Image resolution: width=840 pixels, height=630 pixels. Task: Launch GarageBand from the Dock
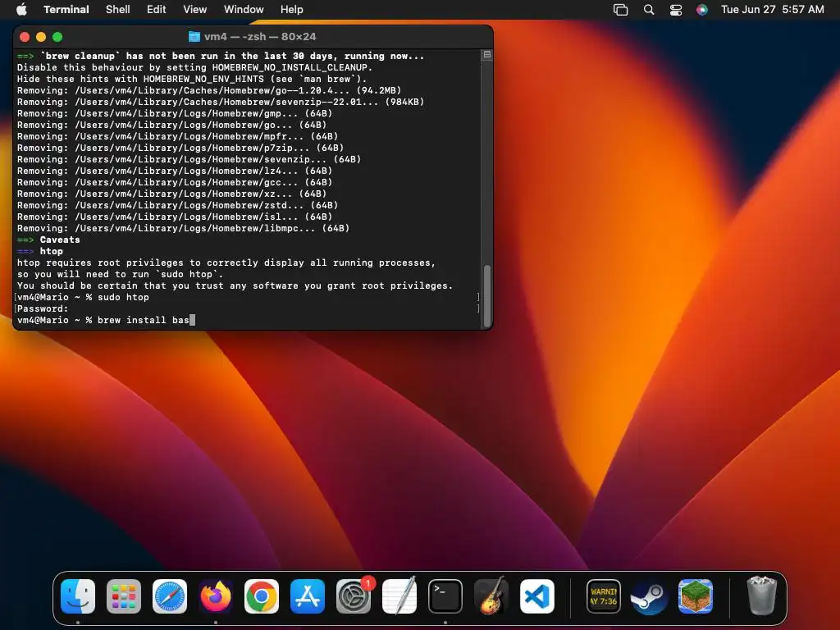coord(491,596)
